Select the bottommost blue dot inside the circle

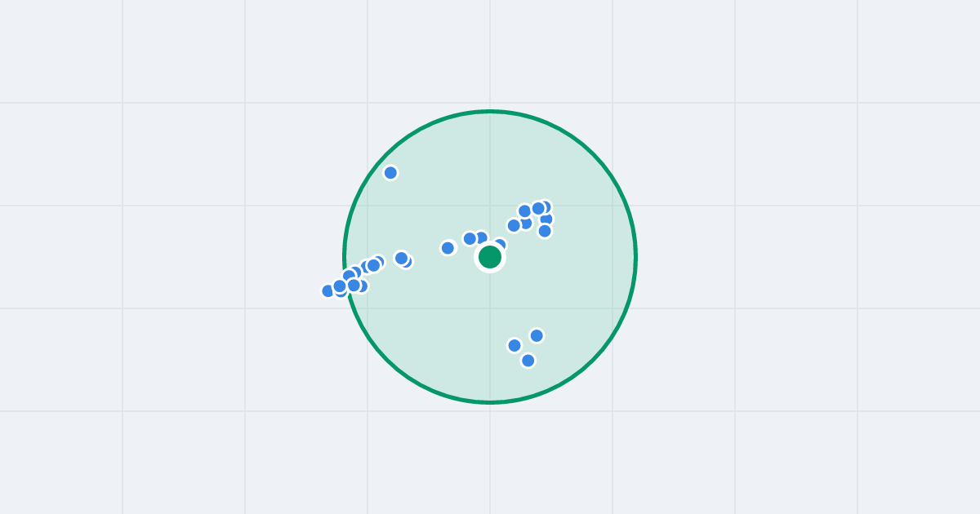click(x=528, y=361)
